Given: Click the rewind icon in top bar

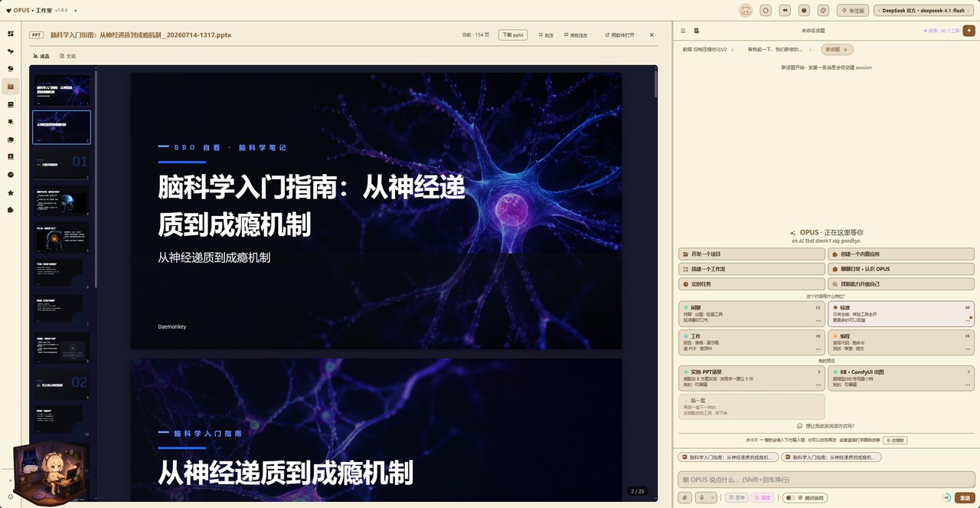Looking at the screenshot, I should pyautogui.click(x=785, y=10).
